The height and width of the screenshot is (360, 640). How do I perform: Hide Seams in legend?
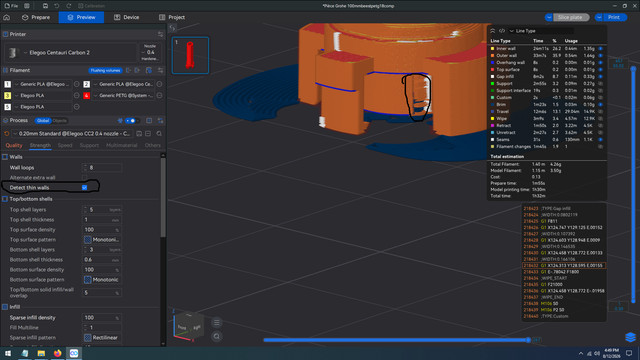coord(600,140)
